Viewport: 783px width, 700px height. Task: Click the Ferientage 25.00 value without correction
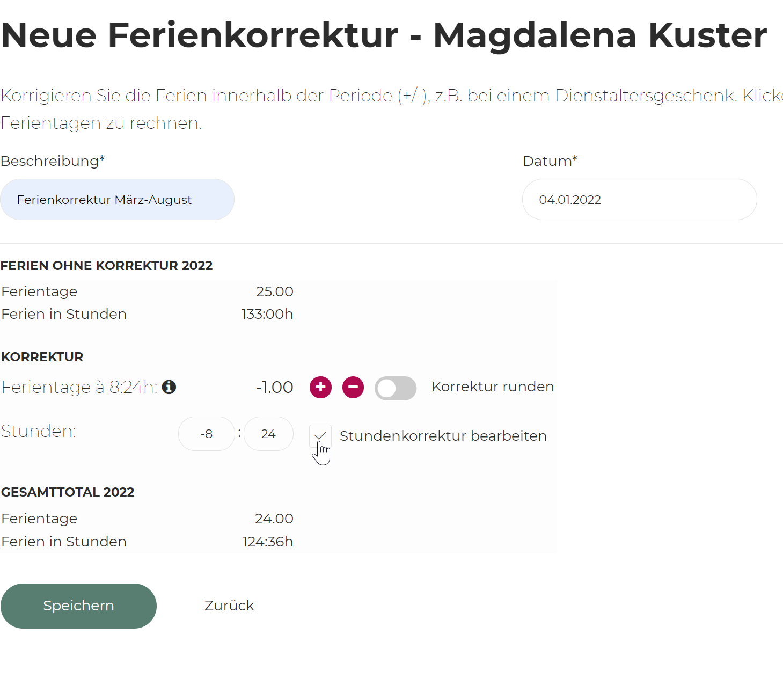click(x=274, y=291)
